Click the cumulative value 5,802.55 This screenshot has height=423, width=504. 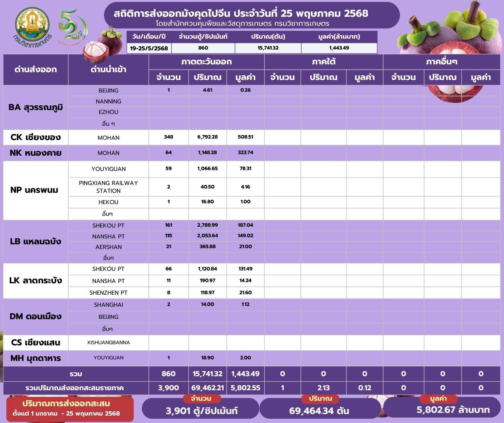coord(246,388)
